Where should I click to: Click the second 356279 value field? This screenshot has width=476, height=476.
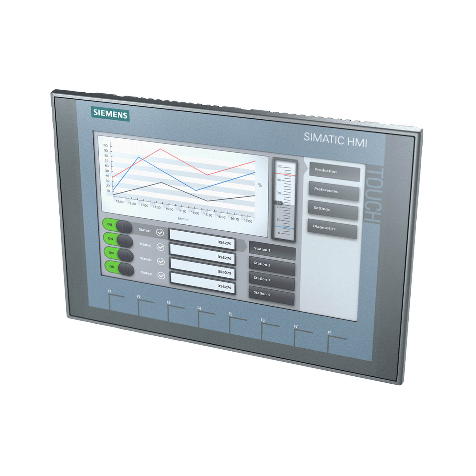[x=202, y=253]
